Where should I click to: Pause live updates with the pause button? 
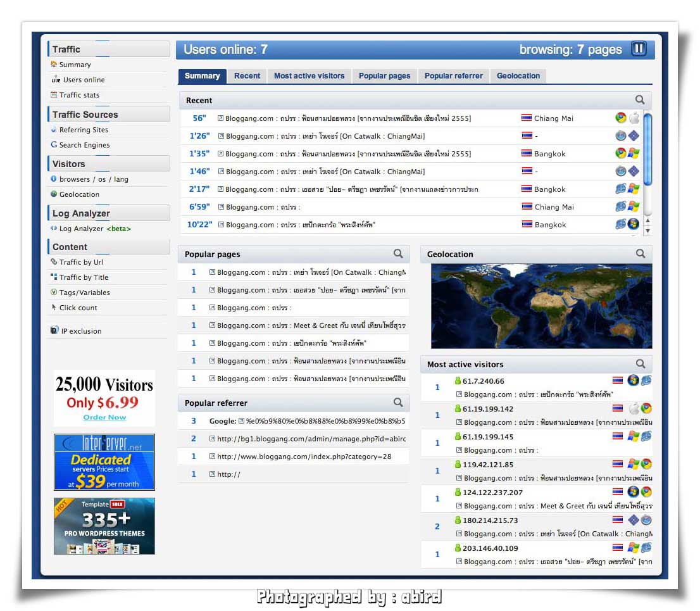click(639, 49)
